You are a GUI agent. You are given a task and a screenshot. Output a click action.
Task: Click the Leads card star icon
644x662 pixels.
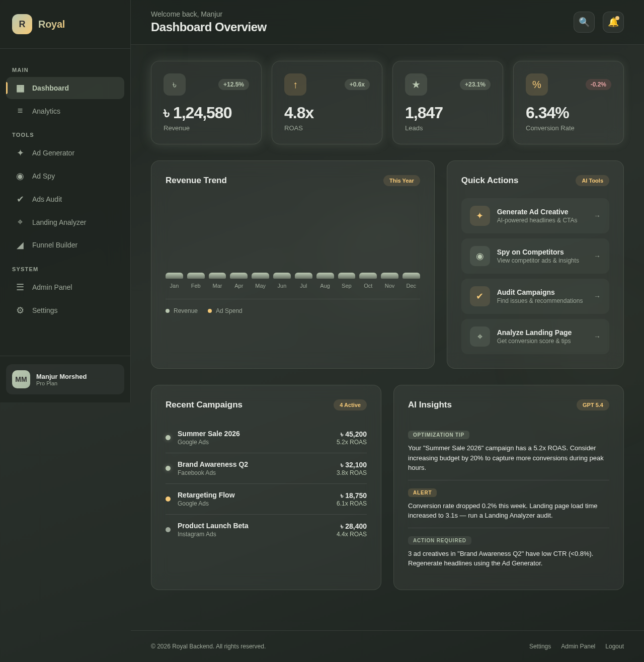point(416,85)
